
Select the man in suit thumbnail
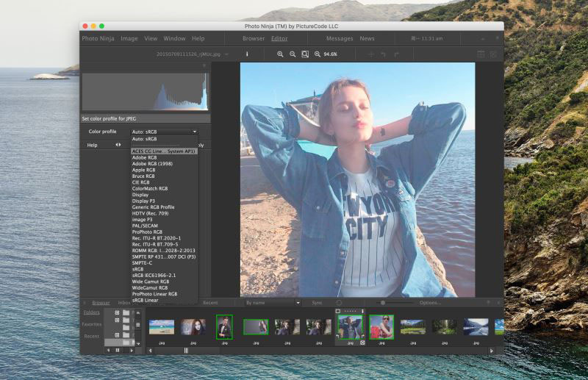224,327
